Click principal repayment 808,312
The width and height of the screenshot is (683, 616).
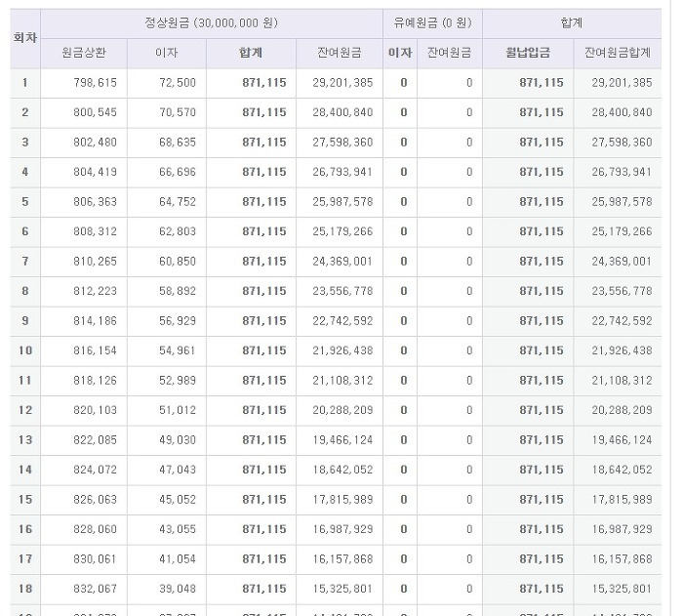tap(95, 231)
